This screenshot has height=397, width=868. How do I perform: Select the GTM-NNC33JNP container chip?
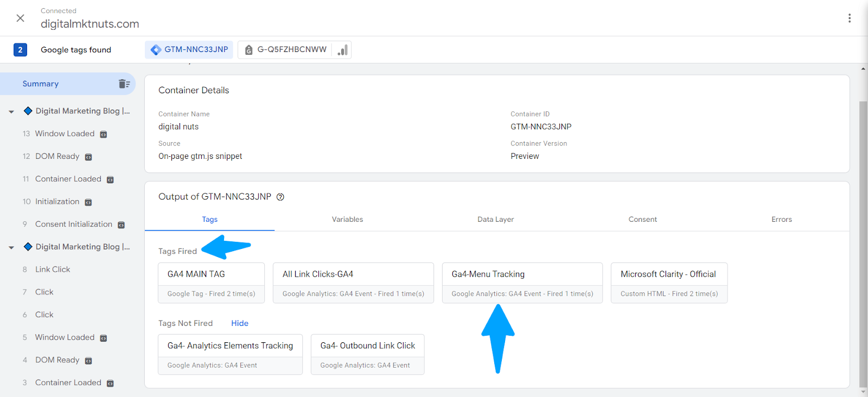pyautogui.click(x=189, y=49)
